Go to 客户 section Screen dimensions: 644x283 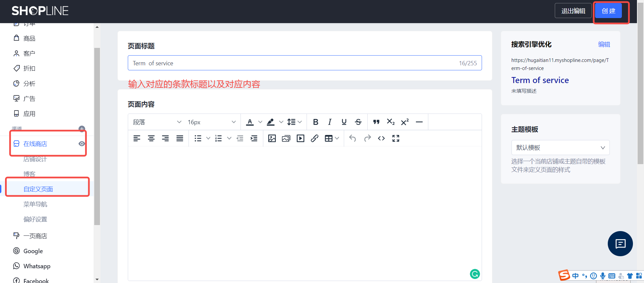pos(29,54)
